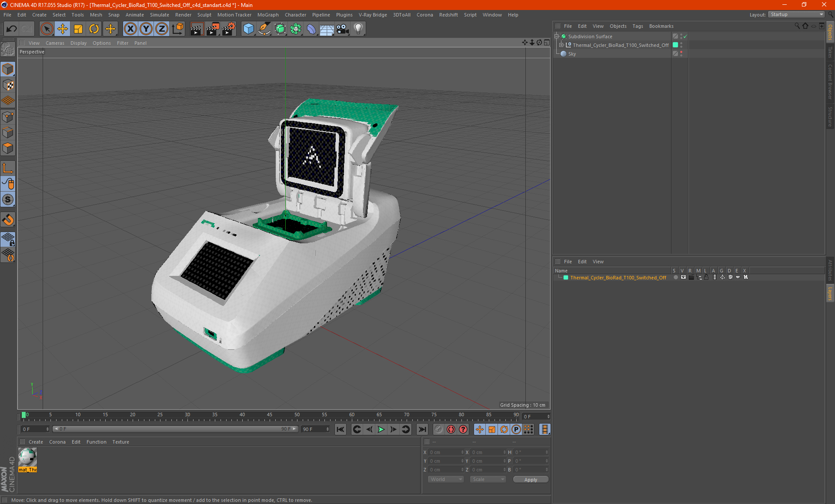Toggle the coordinate system icon
The width and height of the screenshot is (835, 504).
pos(177,29)
